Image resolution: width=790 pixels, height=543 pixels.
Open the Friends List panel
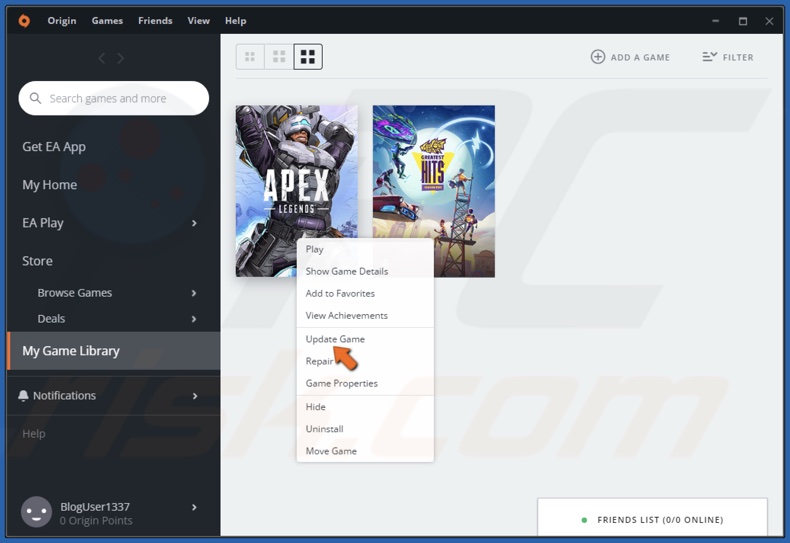[x=652, y=518]
